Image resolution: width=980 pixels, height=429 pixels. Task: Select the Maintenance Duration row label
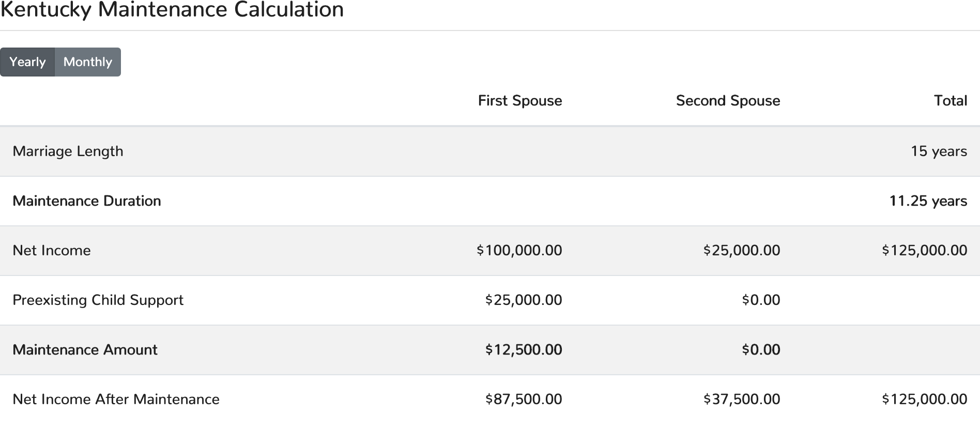87,201
